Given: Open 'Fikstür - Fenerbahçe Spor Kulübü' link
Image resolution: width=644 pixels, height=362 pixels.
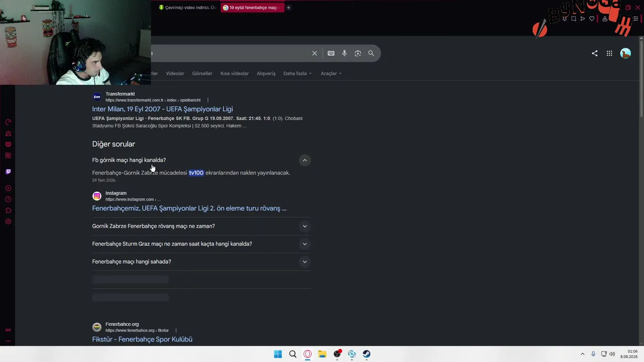Looking at the screenshot, I should click(142, 339).
